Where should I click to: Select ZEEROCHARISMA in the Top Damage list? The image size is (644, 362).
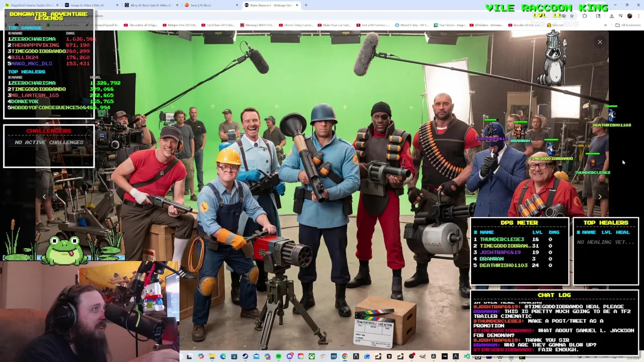click(32, 39)
